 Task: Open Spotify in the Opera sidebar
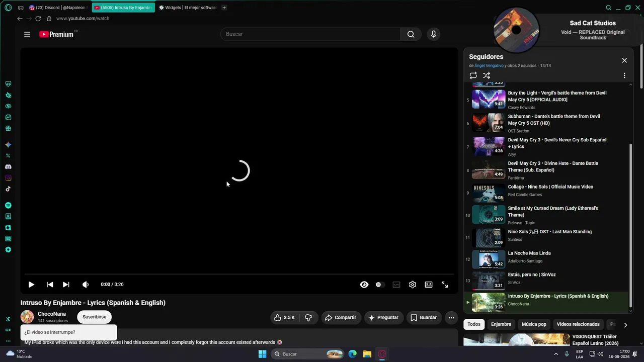[8, 206]
